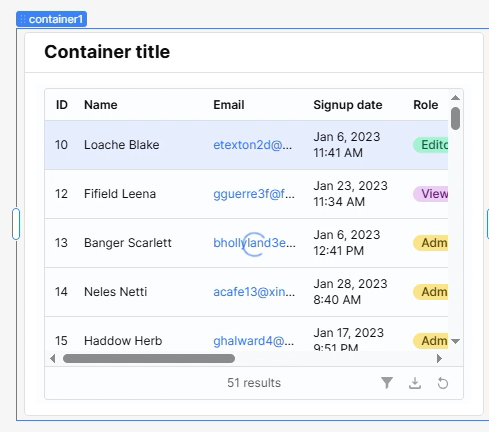Open the etexton2d email link
Screen dimensions: 489x432
tap(252, 145)
